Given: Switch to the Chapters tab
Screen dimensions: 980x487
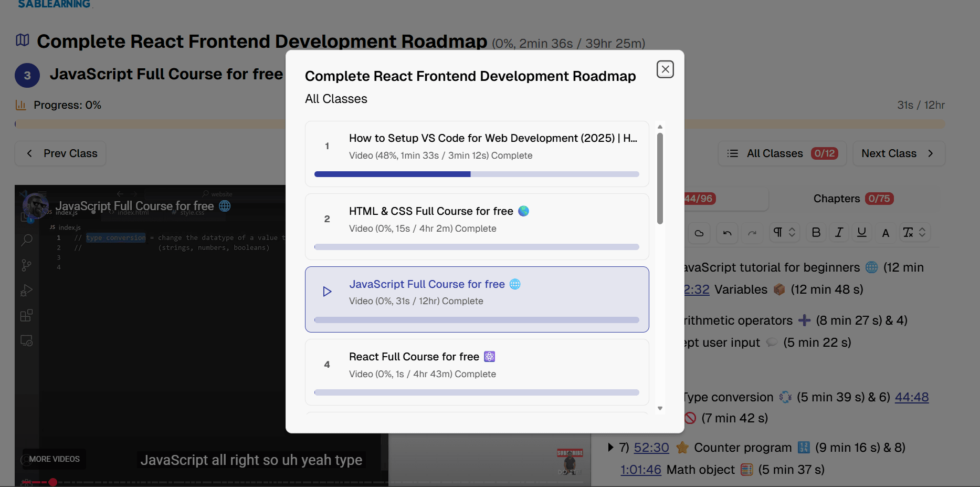Looking at the screenshot, I should [852, 199].
